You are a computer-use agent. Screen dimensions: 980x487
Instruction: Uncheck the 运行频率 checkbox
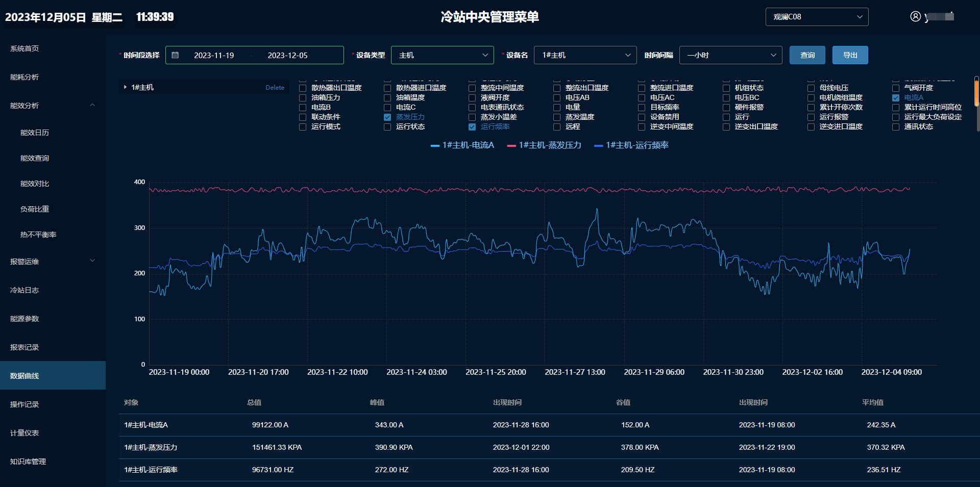click(472, 126)
